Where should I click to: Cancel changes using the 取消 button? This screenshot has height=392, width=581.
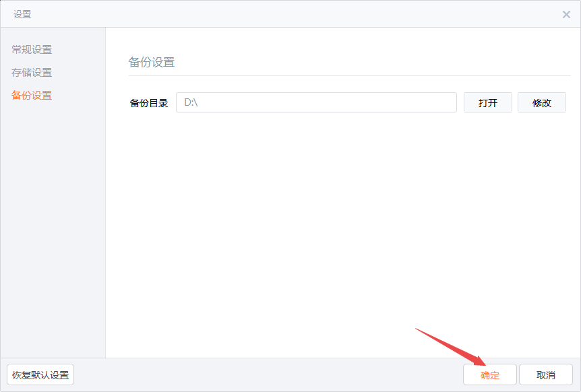click(546, 374)
